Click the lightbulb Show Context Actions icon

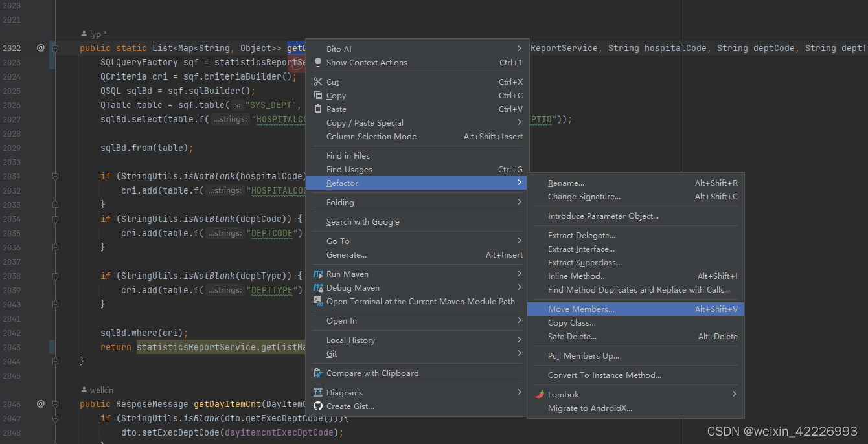tap(318, 63)
